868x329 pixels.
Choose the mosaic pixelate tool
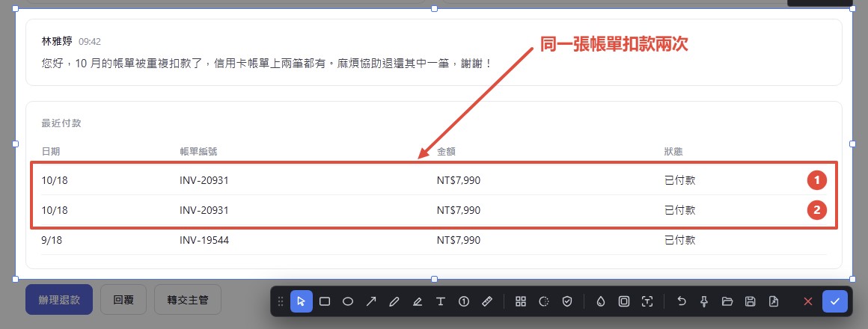pos(520,301)
